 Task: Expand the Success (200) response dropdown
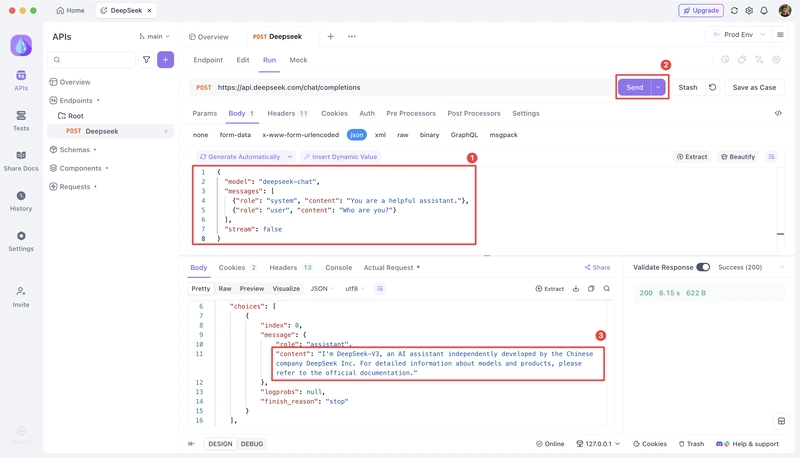(781, 267)
